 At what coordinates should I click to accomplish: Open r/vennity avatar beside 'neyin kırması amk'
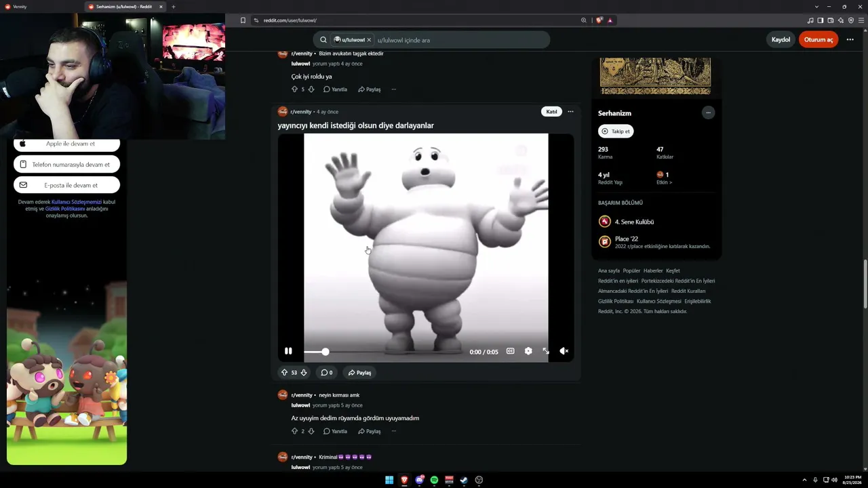[283, 395]
